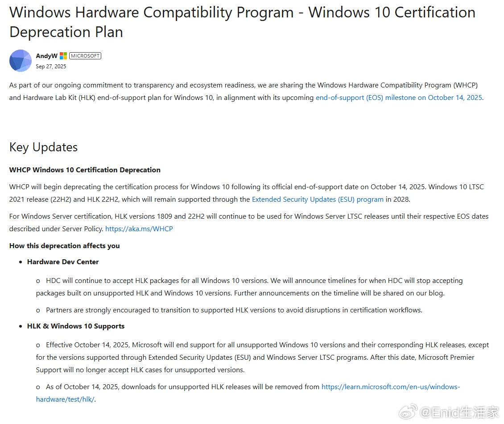Select WHCP Windows 10 Certification Deprecation heading
The height and width of the screenshot is (424, 504).
[x=85, y=170]
